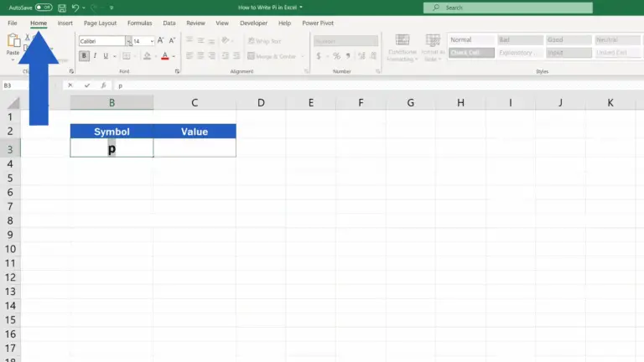Viewport: 644px width, 362px height.
Task: Toggle the AutoSave switch
Action: tap(43, 8)
